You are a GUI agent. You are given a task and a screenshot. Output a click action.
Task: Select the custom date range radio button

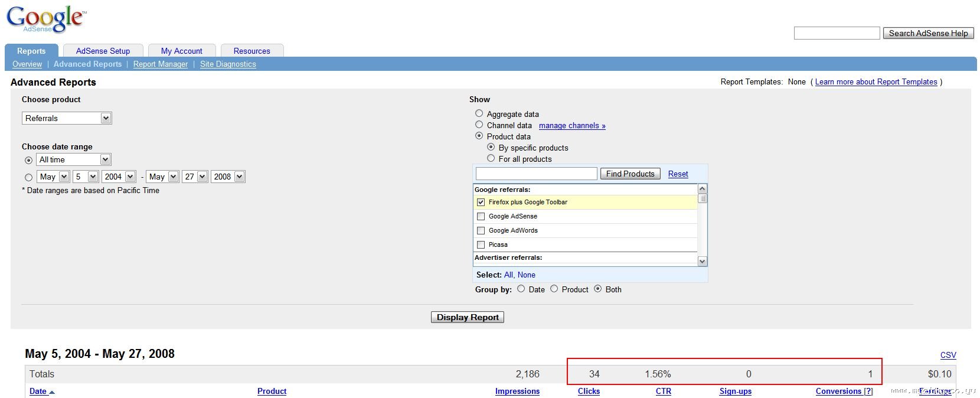click(28, 177)
